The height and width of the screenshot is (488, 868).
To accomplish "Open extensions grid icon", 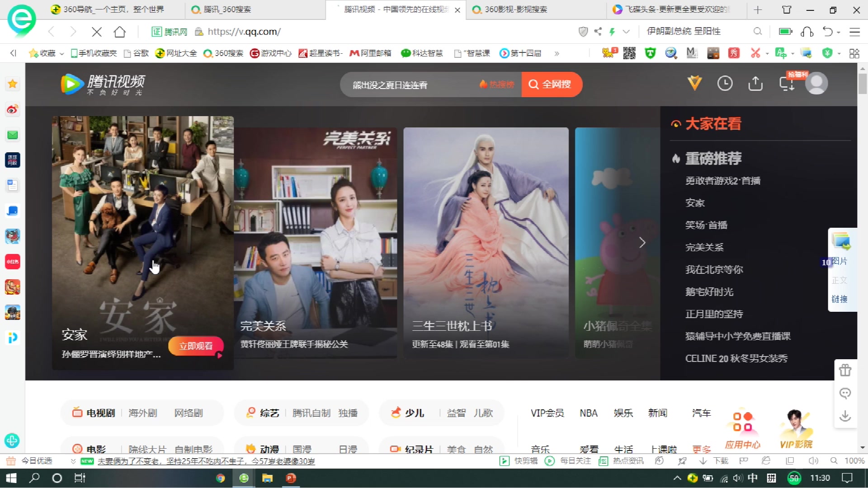I will [x=854, y=53].
